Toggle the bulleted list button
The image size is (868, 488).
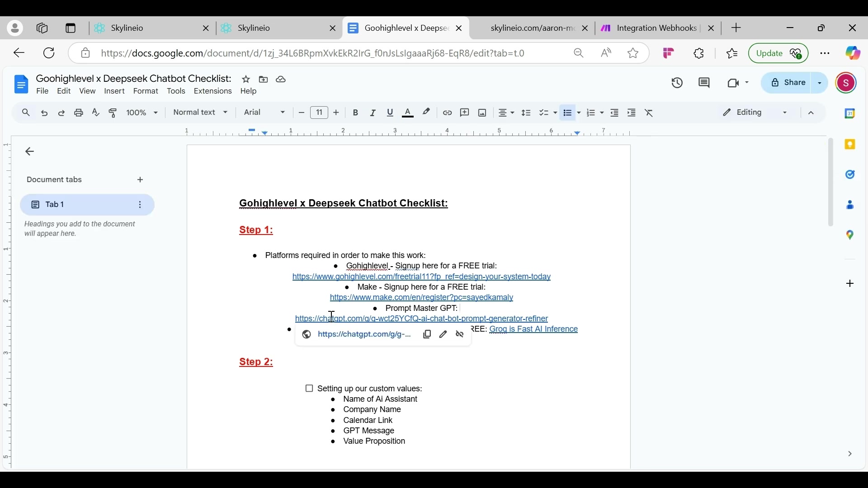pos(568,113)
